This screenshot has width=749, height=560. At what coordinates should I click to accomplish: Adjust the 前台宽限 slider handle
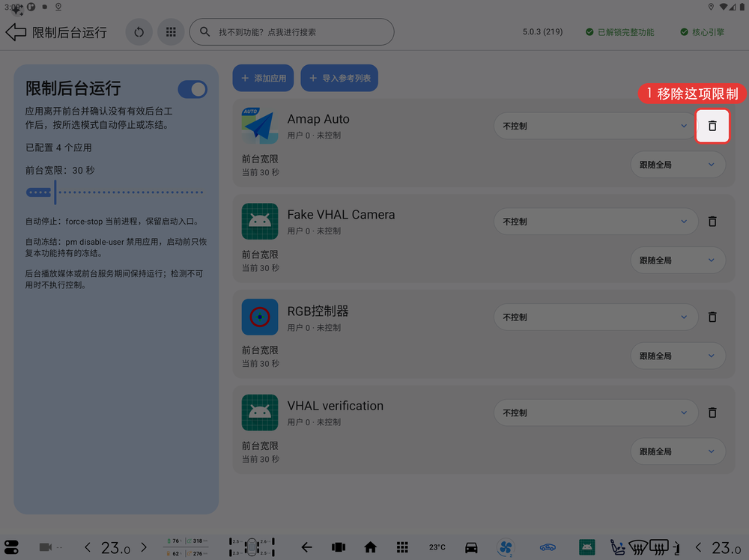pyautogui.click(x=55, y=192)
